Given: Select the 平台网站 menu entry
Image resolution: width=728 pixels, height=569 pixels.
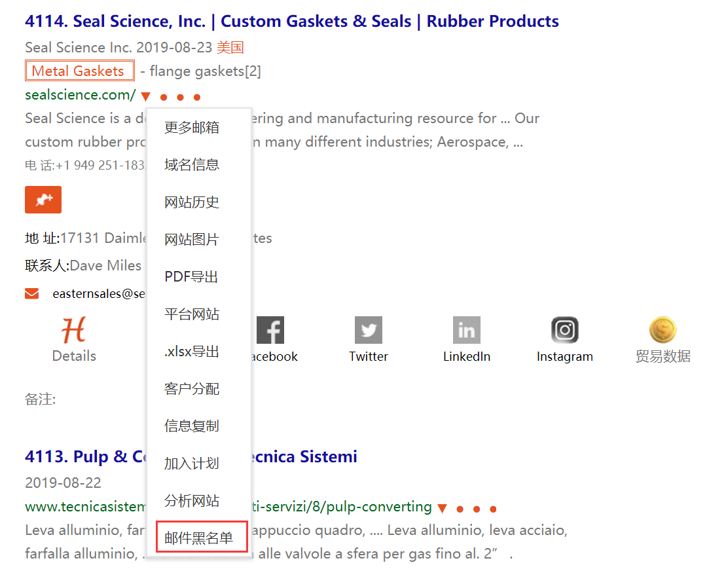Looking at the screenshot, I should [192, 314].
